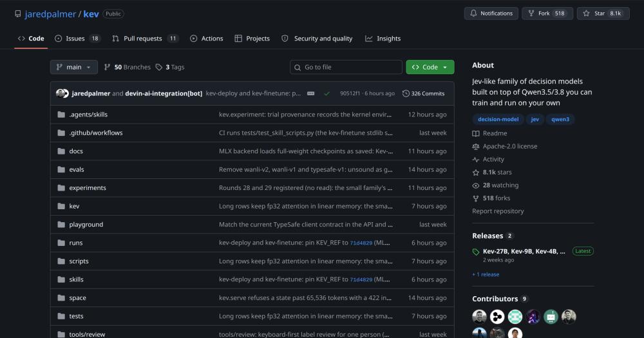
Task: Open commit message in the space row
Action: click(x=305, y=298)
